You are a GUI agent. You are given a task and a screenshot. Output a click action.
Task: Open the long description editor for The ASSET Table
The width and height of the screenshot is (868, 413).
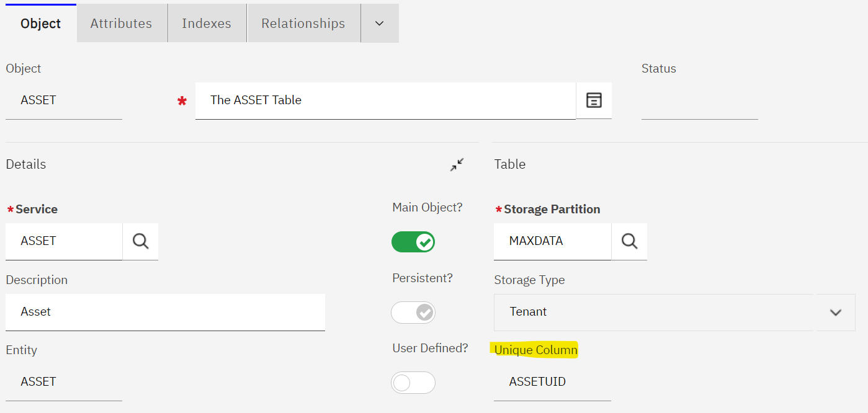tap(594, 99)
